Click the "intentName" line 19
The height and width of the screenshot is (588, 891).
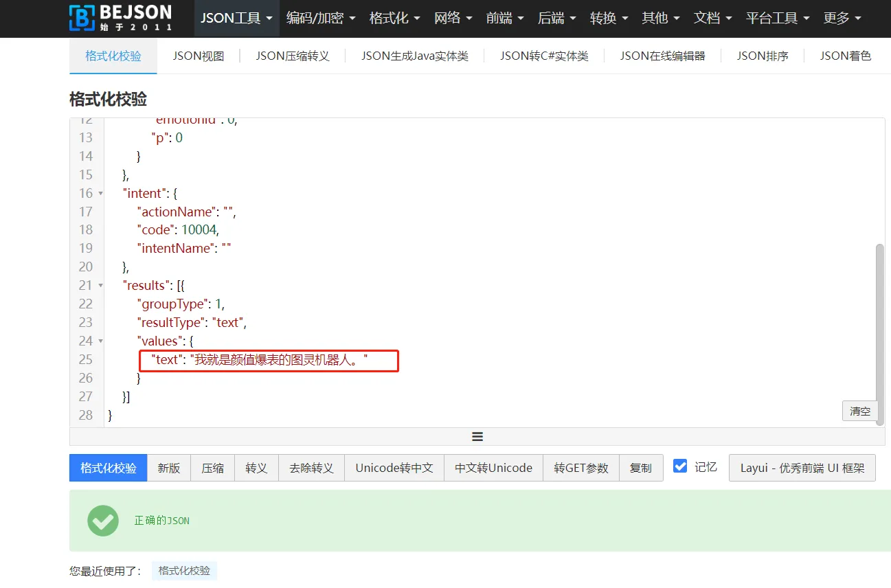pyautogui.click(x=184, y=249)
